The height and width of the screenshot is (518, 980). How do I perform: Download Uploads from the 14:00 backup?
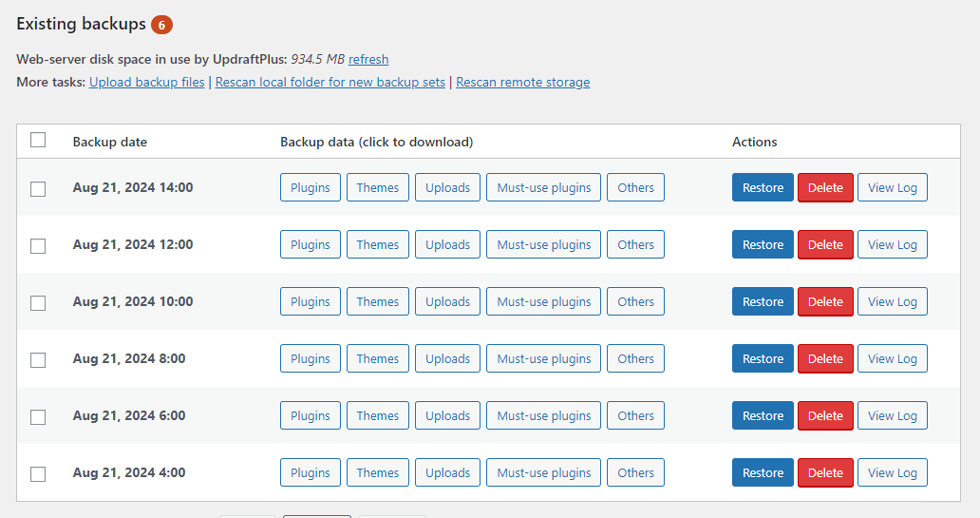tap(447, 187)
